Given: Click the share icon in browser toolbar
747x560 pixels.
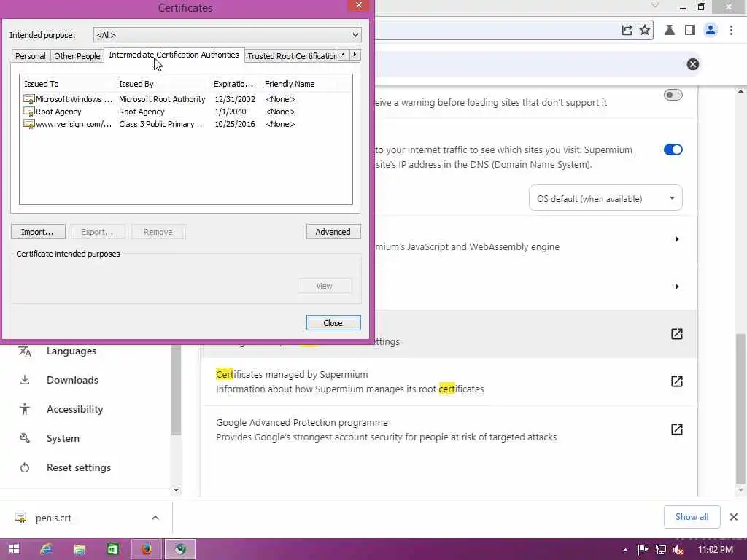Looking at the screenshot, I should [x=627, y=30].
